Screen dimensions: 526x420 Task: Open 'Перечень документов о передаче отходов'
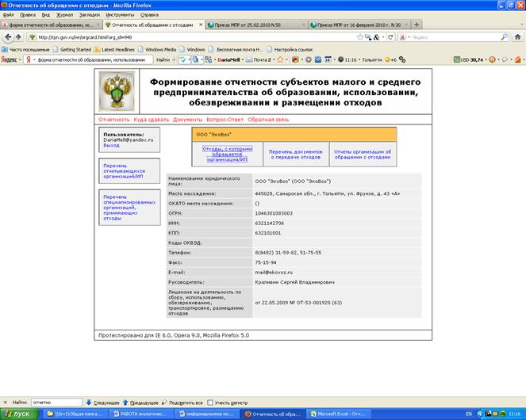tap(296, 155)
